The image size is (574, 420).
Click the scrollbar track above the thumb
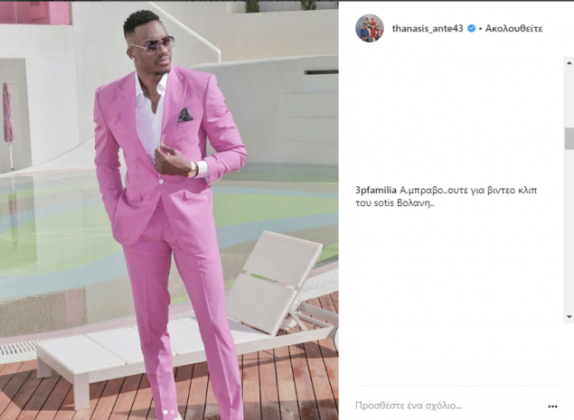click(x=569, y=98)
